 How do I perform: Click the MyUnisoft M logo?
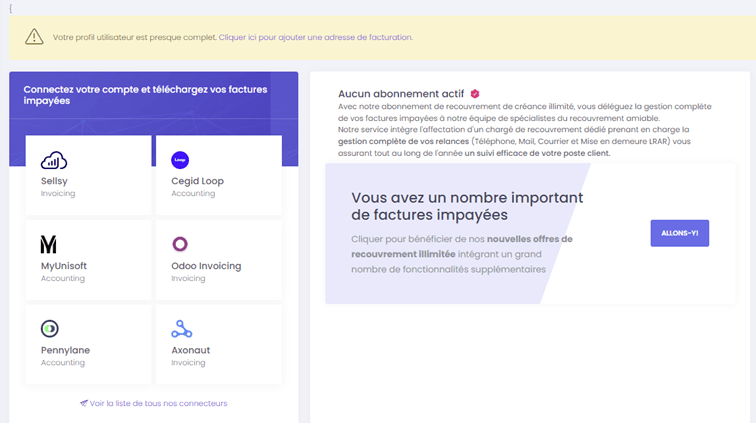(49, 245)
